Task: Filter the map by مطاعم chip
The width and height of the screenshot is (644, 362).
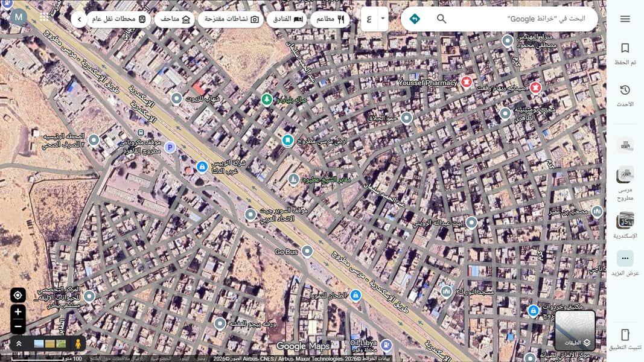Action: coord(330,19)
